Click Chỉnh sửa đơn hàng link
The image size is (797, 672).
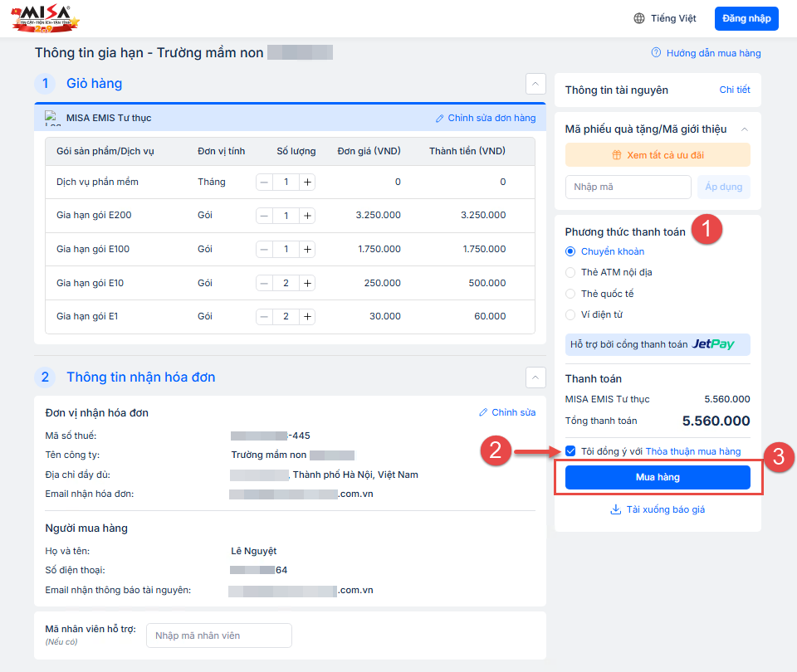coord(491,118)
